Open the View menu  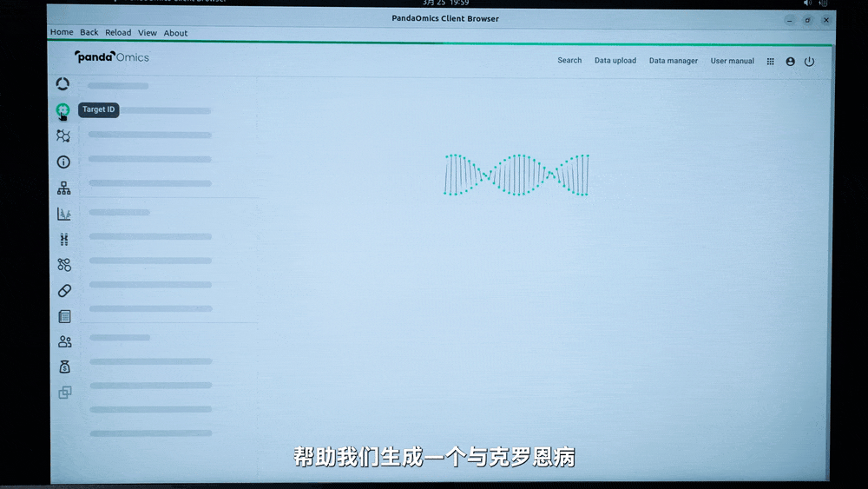click(x=148, y=33)
